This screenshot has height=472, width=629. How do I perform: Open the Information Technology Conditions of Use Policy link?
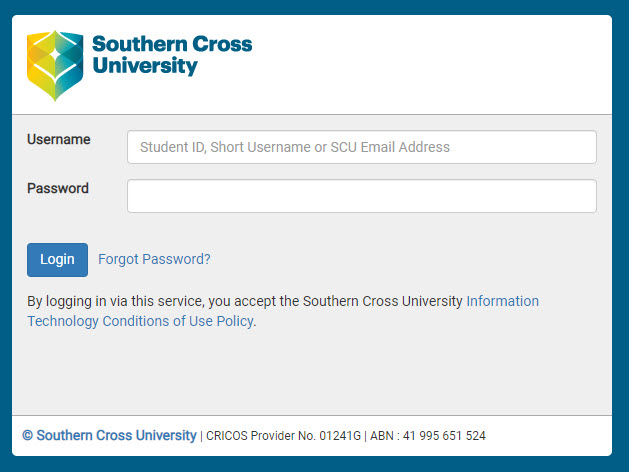pyautogui.click(x=283, y=311)
